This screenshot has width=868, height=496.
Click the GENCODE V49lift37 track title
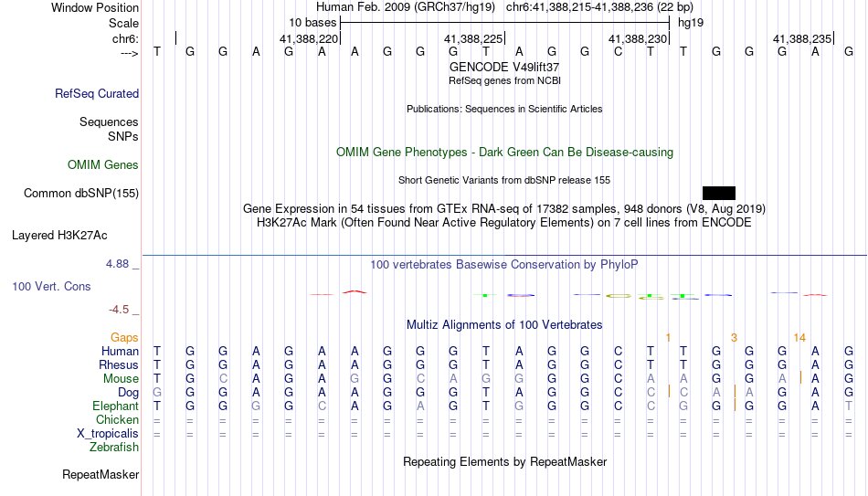tap(504, 67)
